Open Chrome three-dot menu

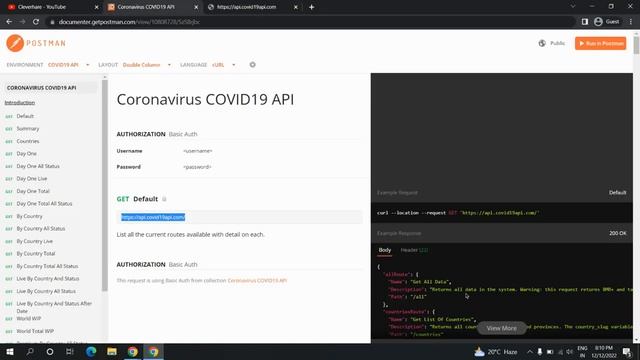click(x=631, y=22)
